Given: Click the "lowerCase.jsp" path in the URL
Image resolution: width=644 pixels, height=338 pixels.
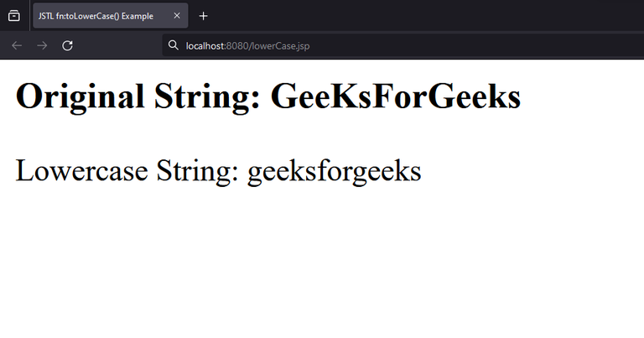Looking at the screenshot, I should [282, 45].
